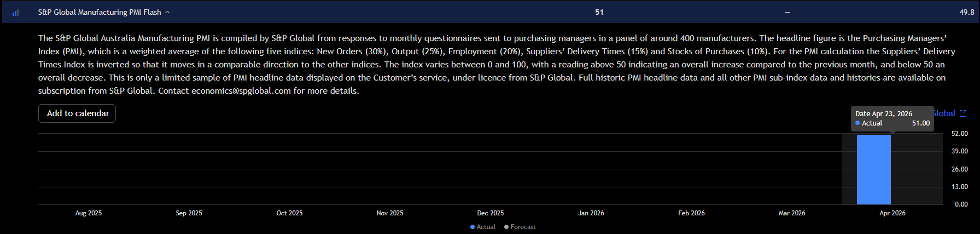
Task: Click the Aug 2025 axis label
Action: pyautogui.click(x=89, y=213)
